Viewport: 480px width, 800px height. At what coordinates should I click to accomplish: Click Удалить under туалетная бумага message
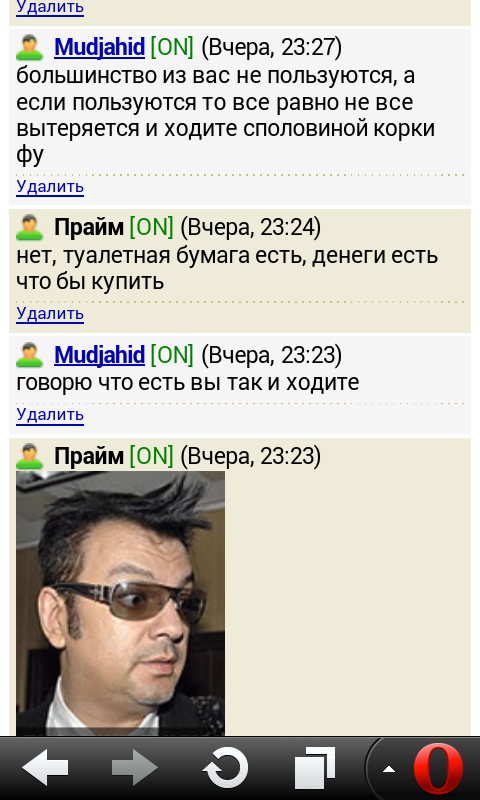[50, 314]
